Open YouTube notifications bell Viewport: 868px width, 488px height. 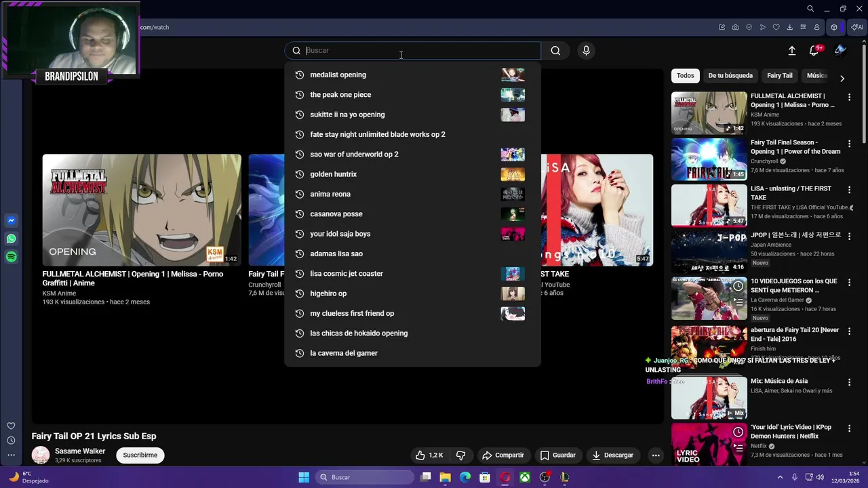(814, 50)
